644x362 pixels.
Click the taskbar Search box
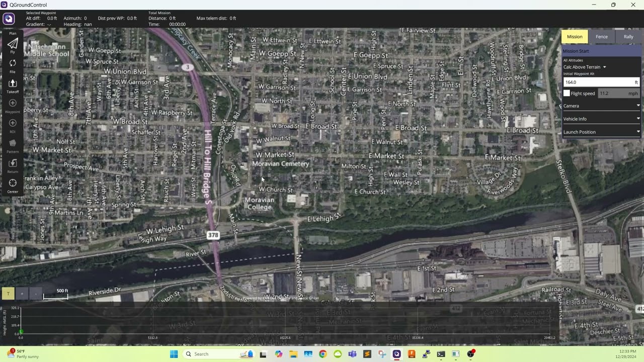pos(218,354)
